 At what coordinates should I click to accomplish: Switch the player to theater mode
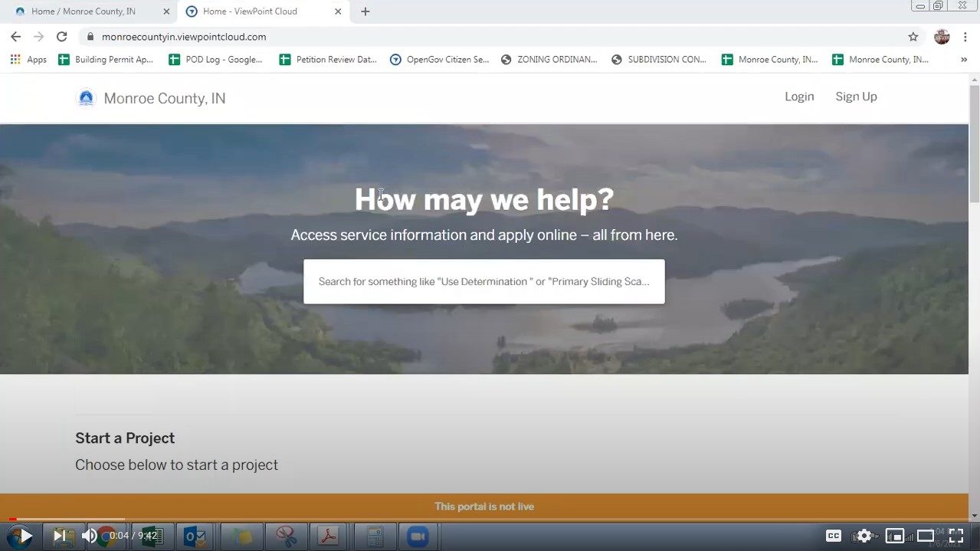pos(925,536)
